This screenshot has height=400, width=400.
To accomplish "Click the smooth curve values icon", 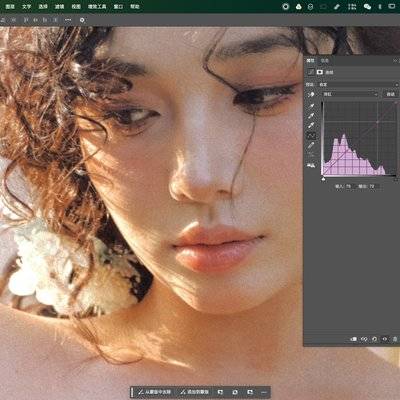I will pos(311,155).
